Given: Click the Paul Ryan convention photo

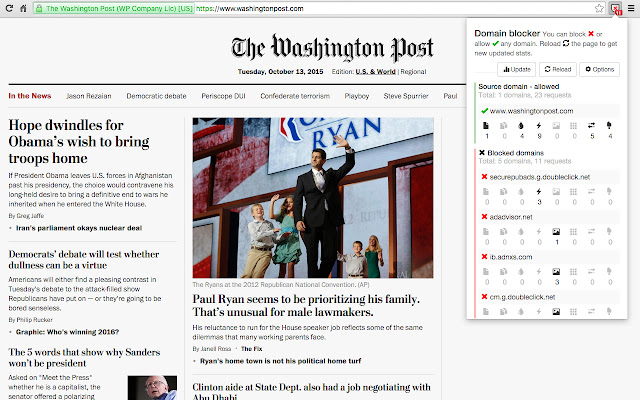Looking at the screenshot, I should 313,198.
